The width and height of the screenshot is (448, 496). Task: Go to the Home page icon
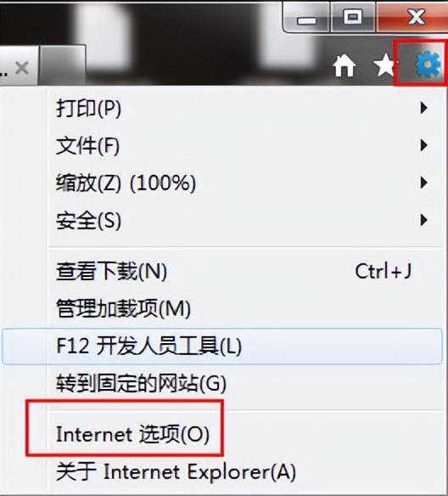344,65
